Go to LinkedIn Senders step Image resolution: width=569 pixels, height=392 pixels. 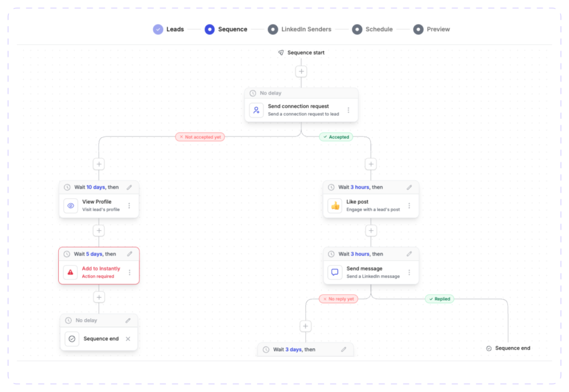point(300,29)
